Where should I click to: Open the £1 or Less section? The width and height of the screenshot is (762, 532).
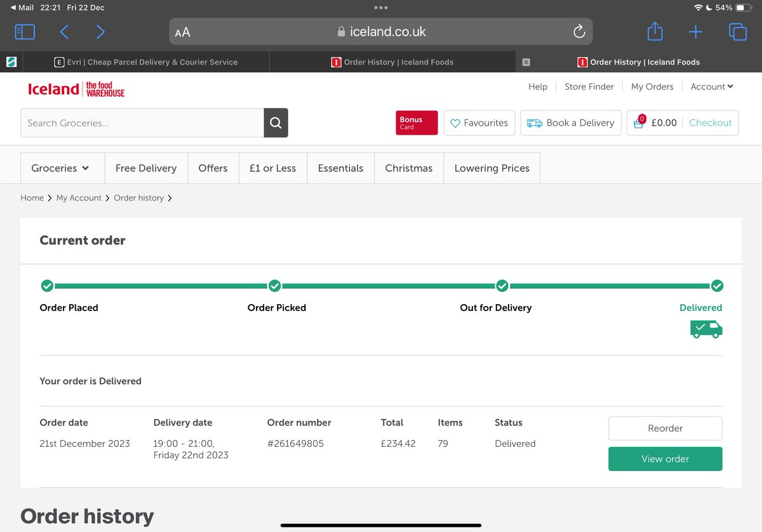pos(273,168)
